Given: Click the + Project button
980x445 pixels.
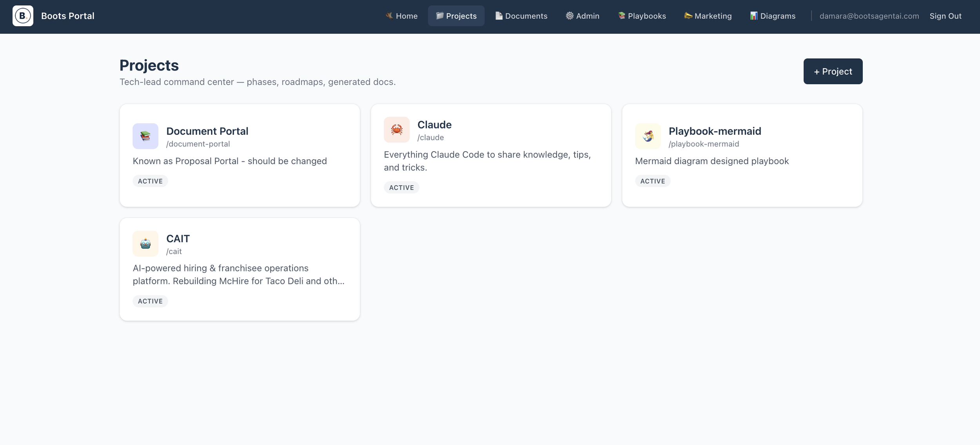Looking at the screenshot, I should tap(833, 71).
